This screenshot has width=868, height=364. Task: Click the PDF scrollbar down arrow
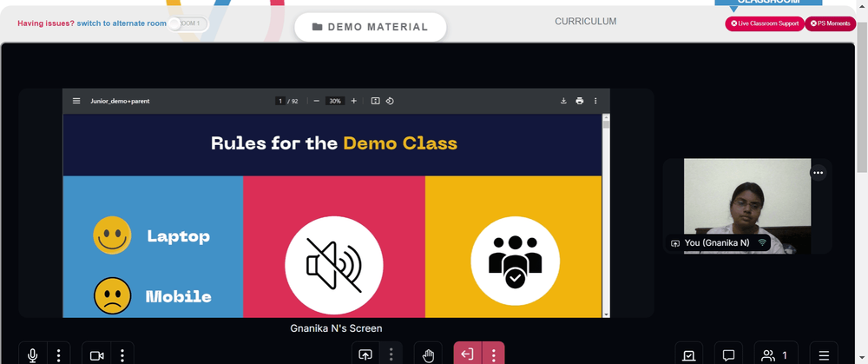coord(606,314)
